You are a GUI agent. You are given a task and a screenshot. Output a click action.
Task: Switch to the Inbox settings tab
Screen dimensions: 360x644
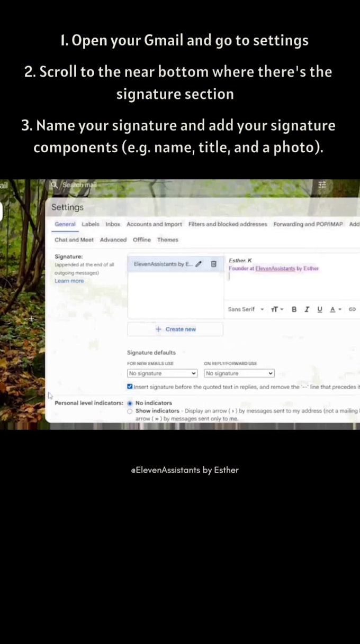(113, 224)
